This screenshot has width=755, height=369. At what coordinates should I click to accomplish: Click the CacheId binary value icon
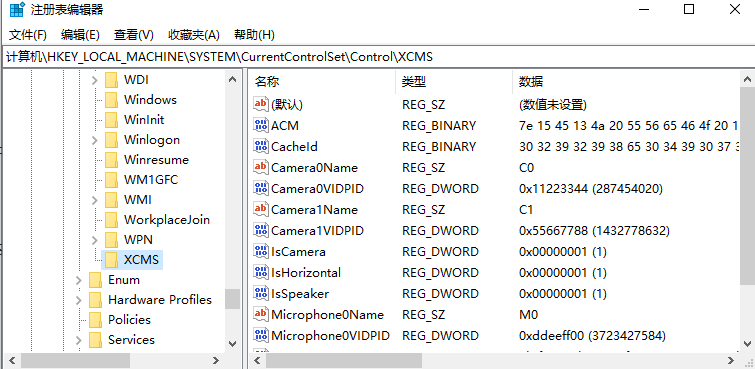tap(260, 146)
